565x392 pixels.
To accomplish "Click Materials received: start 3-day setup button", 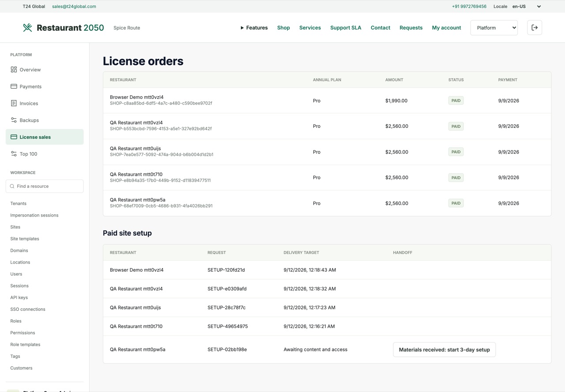I will coord(444,350).
